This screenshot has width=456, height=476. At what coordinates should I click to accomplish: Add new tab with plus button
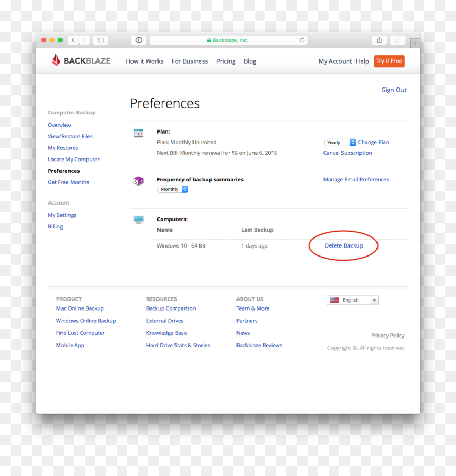coord(415,43)
